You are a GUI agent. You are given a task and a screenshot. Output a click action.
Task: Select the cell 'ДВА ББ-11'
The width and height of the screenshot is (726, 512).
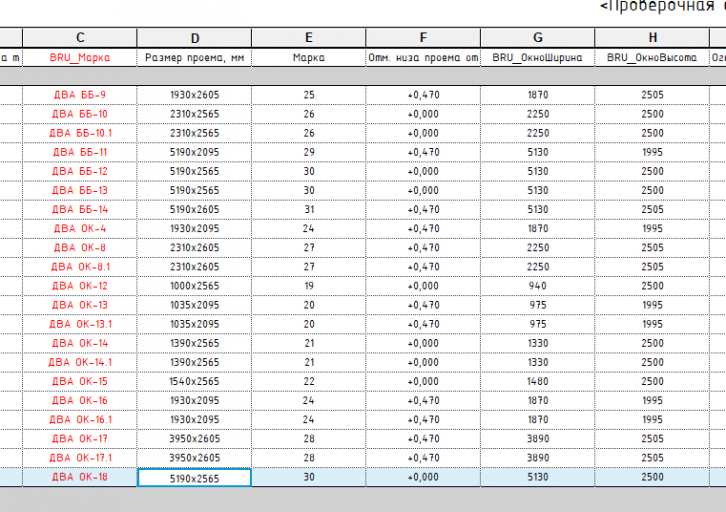(x=80, y=152)
